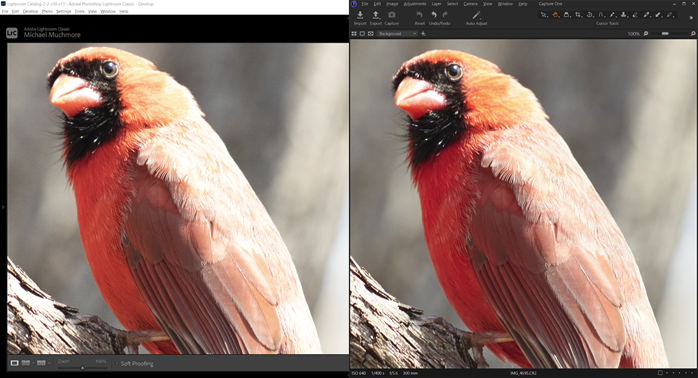This screenshot has height=378, width=698.
Task: Select Lightroom Before/After view icon
Action: click(26, 363)
